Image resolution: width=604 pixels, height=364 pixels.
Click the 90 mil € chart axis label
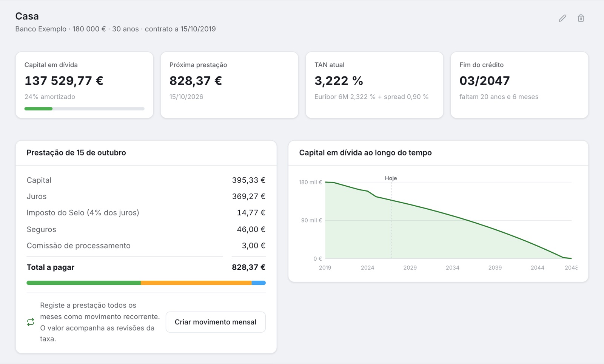(x=311, y=220)
